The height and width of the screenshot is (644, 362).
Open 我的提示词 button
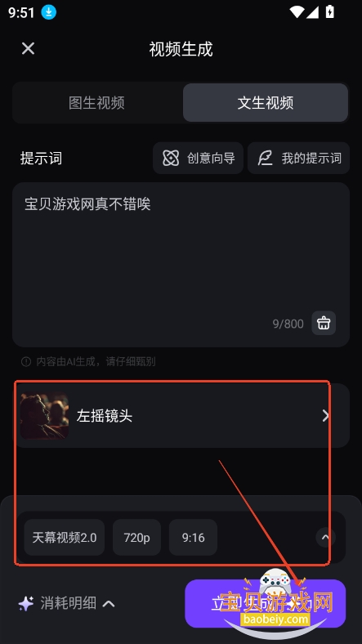point(298,158)
